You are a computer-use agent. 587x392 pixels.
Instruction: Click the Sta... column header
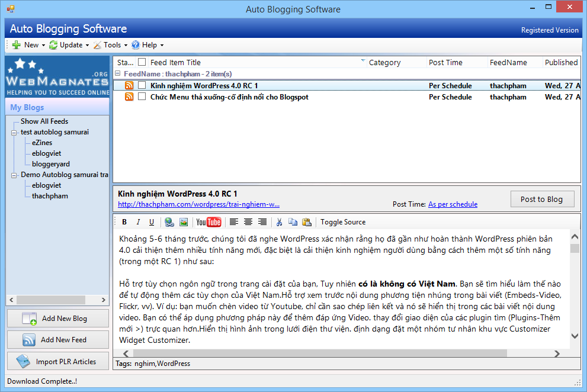(125, 63)
